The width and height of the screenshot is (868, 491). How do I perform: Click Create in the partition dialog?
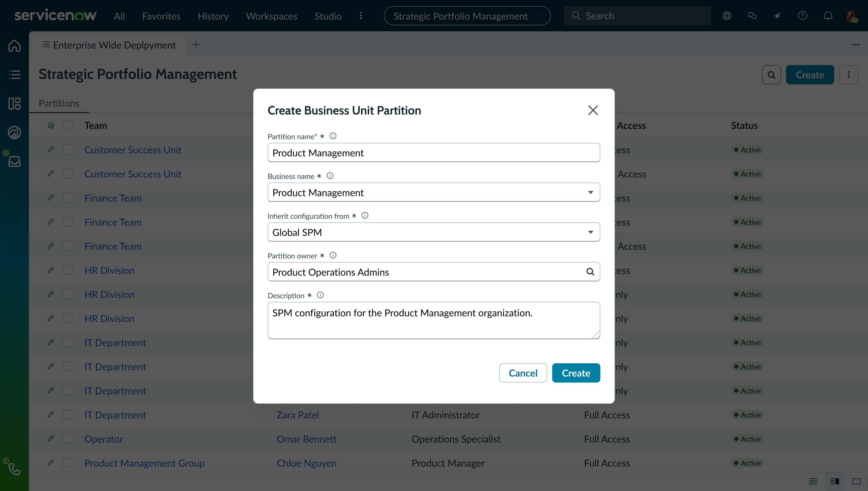click(576, 373)
